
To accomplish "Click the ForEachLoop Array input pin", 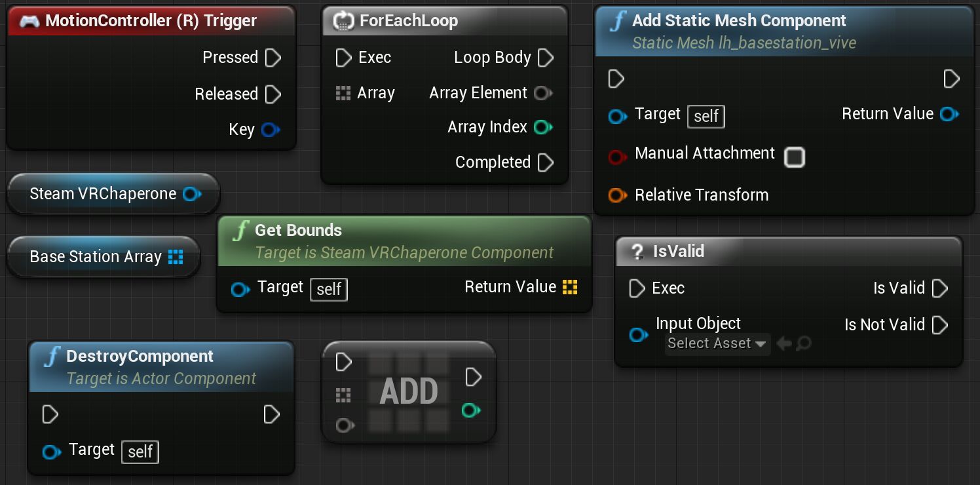I will click(x=343, y=93).
